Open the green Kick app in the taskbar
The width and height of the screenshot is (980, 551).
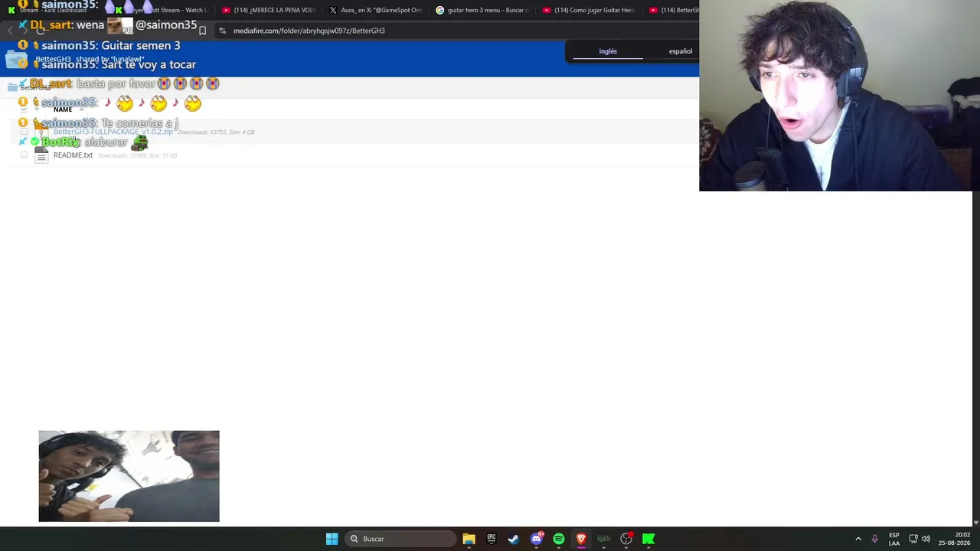pos(648,539)
